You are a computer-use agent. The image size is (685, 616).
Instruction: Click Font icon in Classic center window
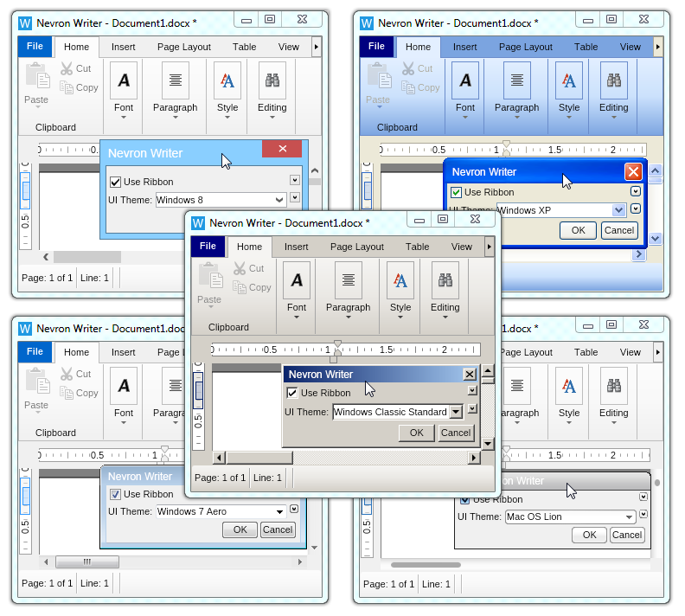point(297,280)
